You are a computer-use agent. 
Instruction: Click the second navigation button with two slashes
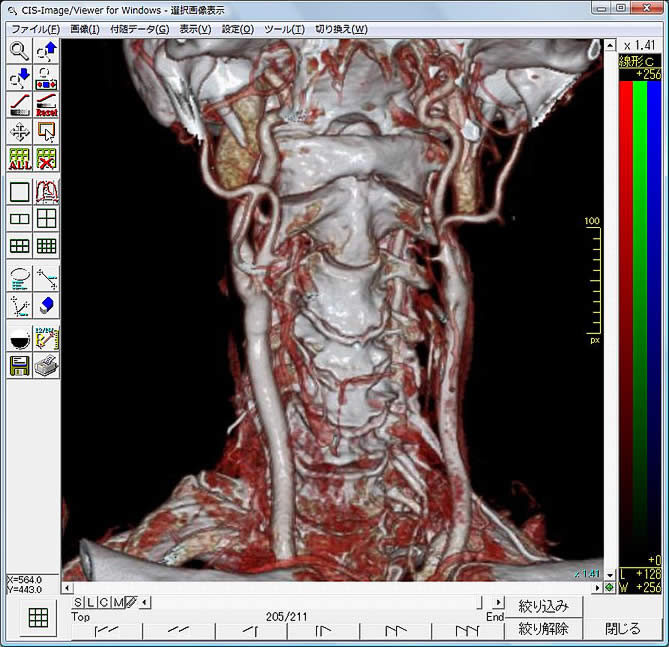point(179,631)
